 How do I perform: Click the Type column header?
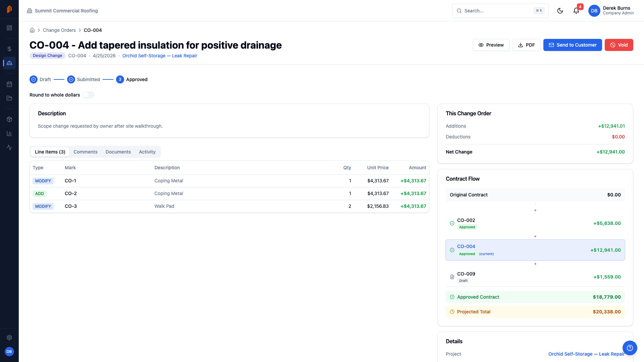(38, 168)
